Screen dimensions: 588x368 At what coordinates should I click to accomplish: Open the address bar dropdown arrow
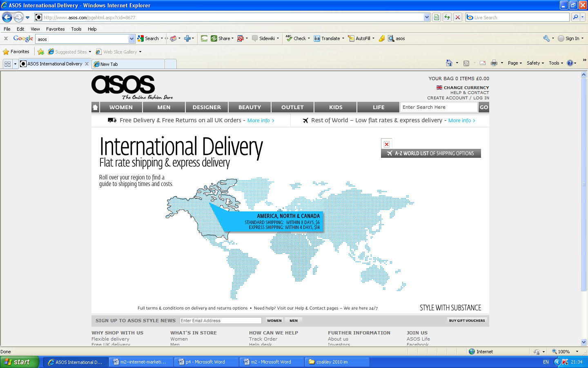point(427,17)
